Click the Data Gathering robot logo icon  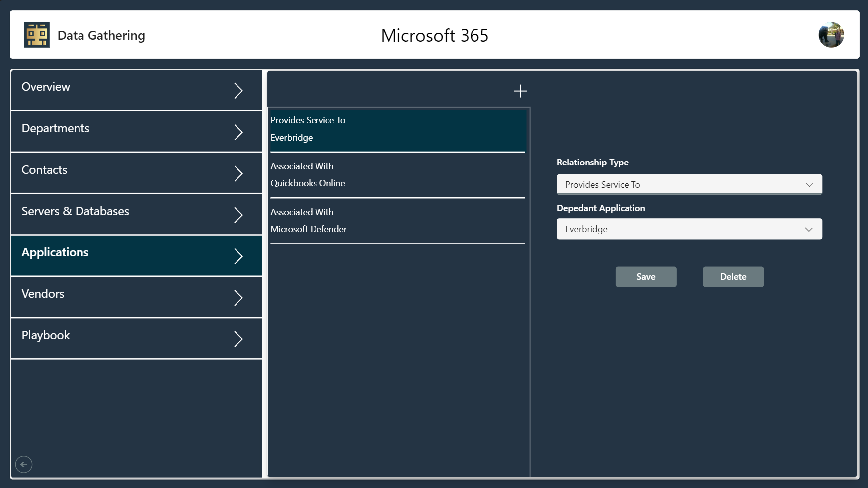click(37, 35)
